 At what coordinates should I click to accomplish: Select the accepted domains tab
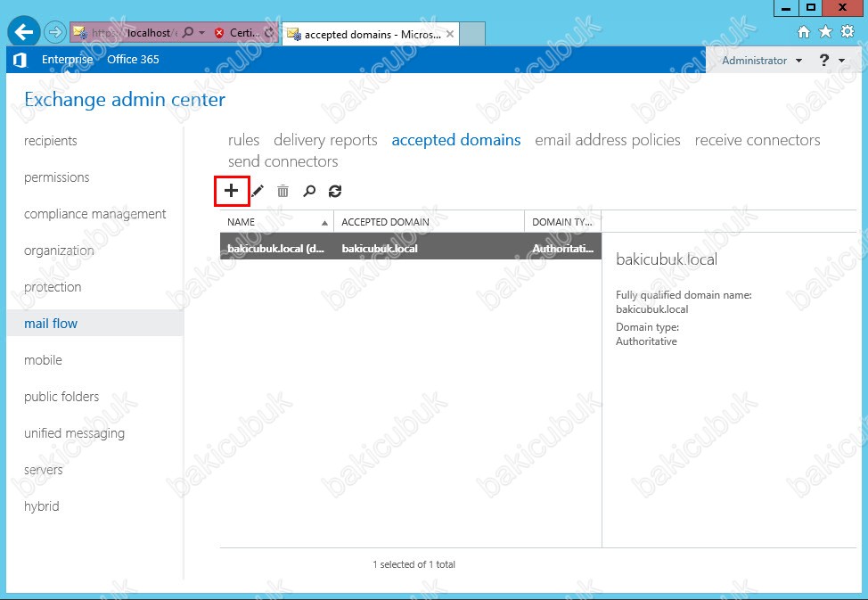point(456,140)
